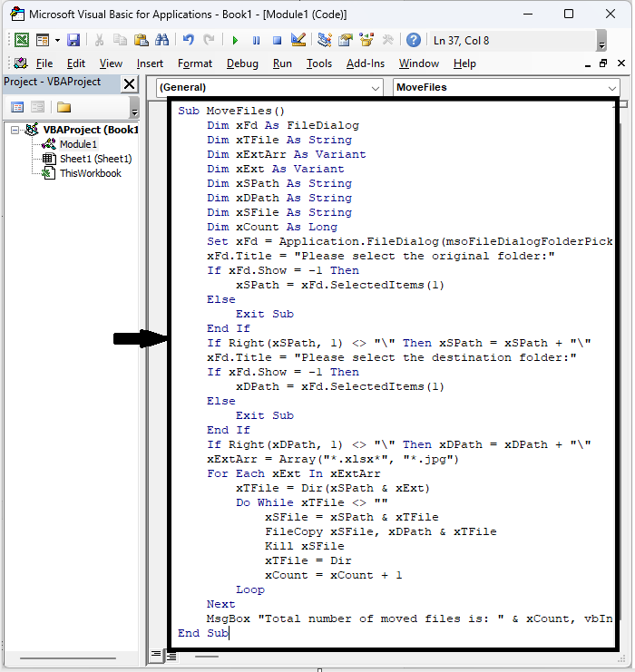Open the View menu

click(x=111, y=63)
